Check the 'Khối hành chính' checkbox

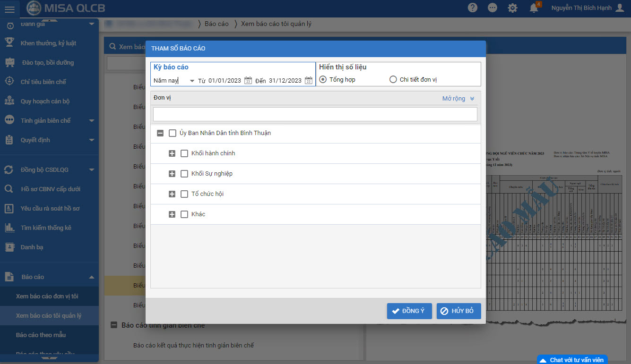pyautogui.click(x=184, y=153)
